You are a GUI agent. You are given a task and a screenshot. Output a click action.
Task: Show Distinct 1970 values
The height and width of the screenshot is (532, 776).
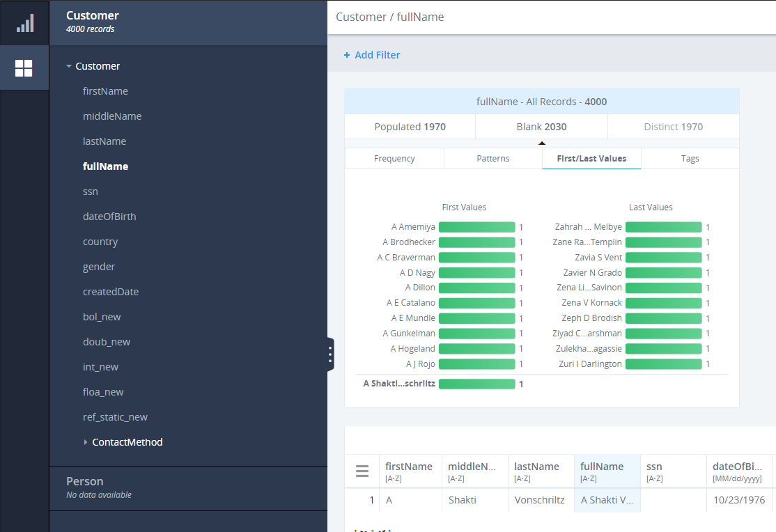[x=674, y=127]
